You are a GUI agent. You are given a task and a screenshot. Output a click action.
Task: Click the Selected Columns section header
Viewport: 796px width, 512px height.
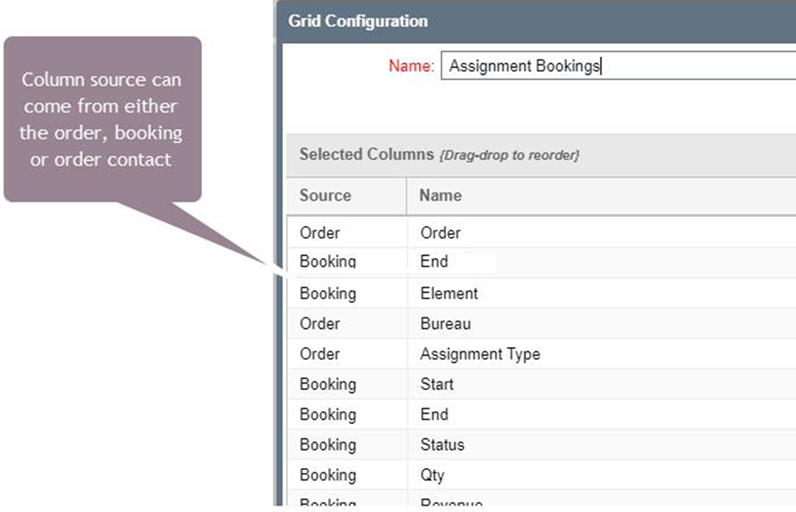(542, 155)
